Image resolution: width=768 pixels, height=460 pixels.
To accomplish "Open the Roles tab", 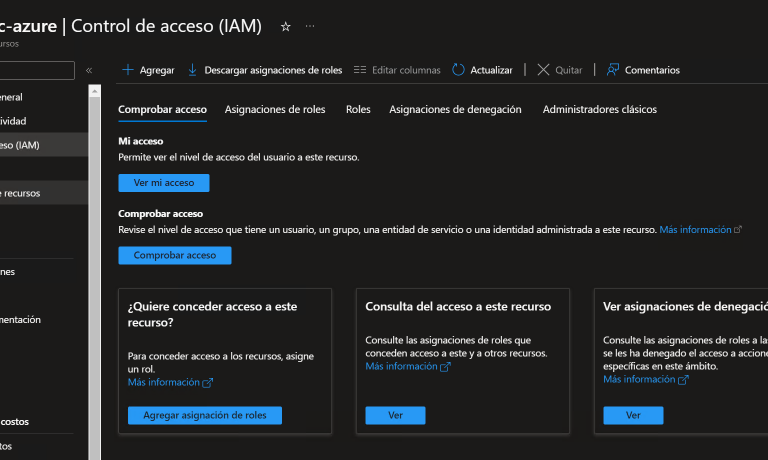I will (x=357, y=110).
